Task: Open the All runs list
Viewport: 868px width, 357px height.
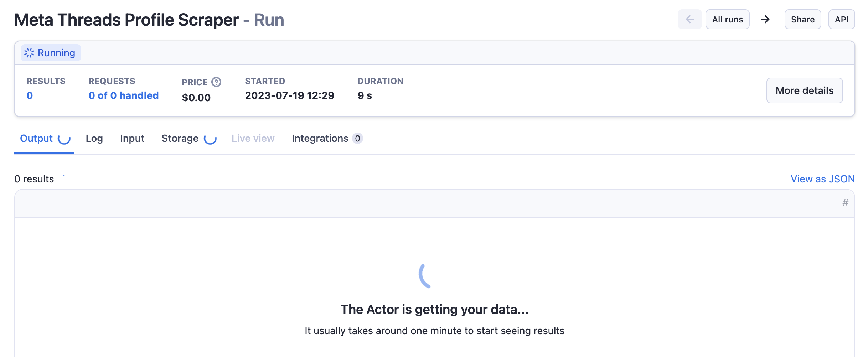Action: click(727, 20)
